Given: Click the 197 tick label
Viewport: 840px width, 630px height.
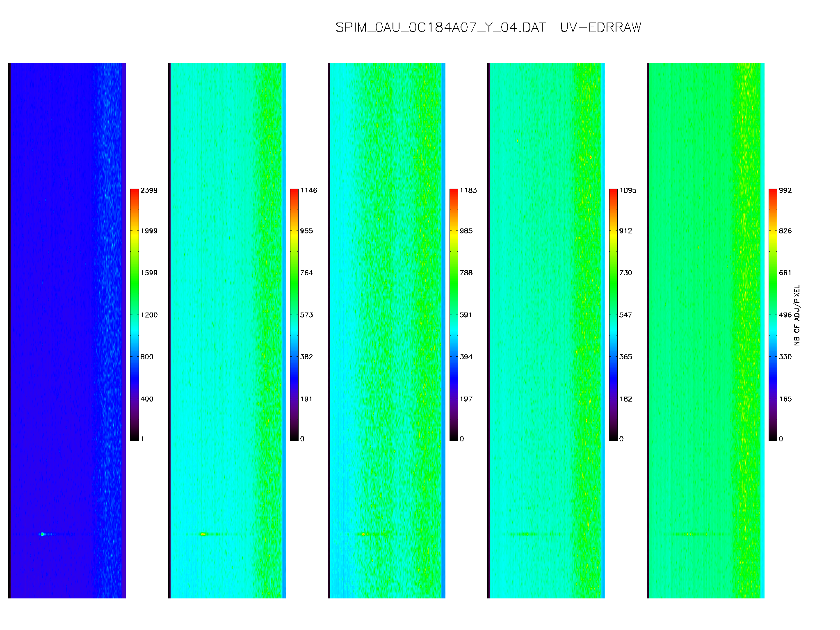Looking at the screenshot, I should (x=466, y=399).
